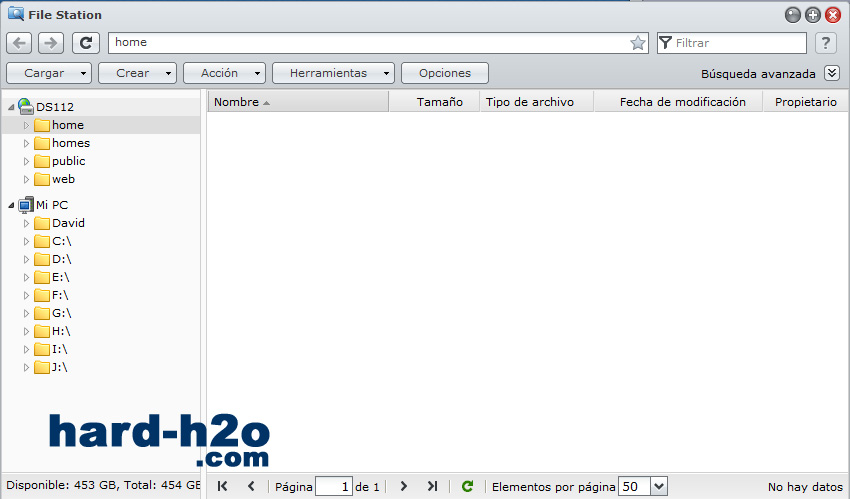850x499 pixels.
Task: Open the Herramientas dropdown menu
Action: click(334, 73)
